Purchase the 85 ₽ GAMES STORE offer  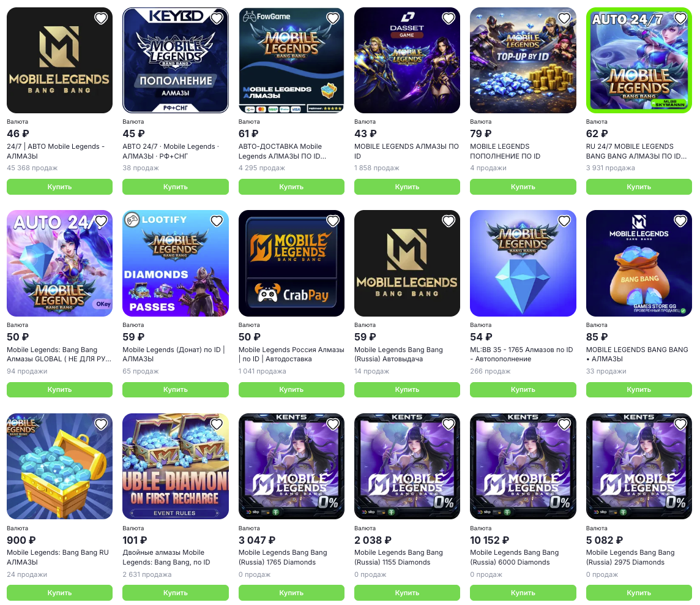639,389
